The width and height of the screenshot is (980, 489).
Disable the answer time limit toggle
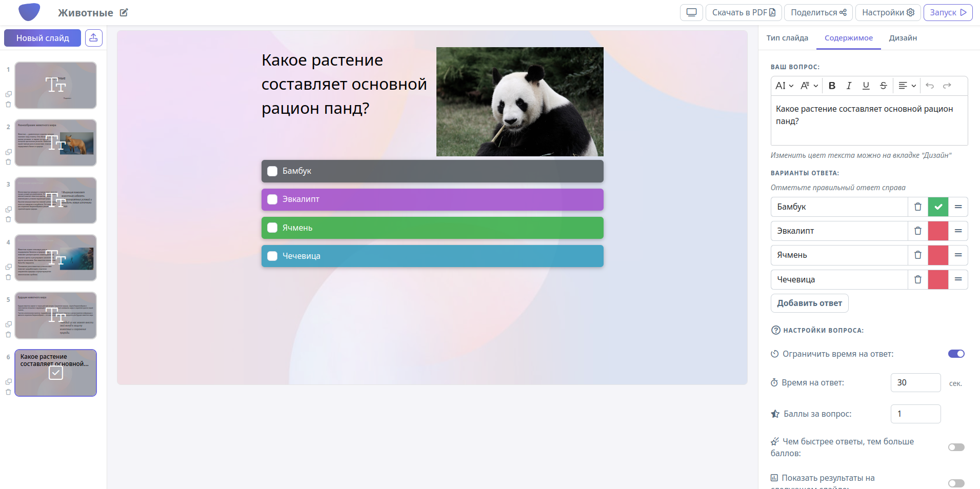pos(956,354)
